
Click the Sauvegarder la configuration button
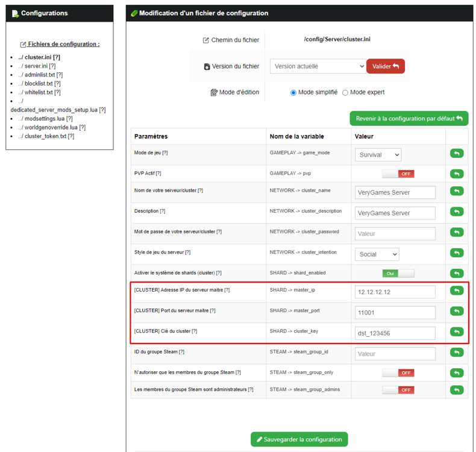click(x=299, y=439)
